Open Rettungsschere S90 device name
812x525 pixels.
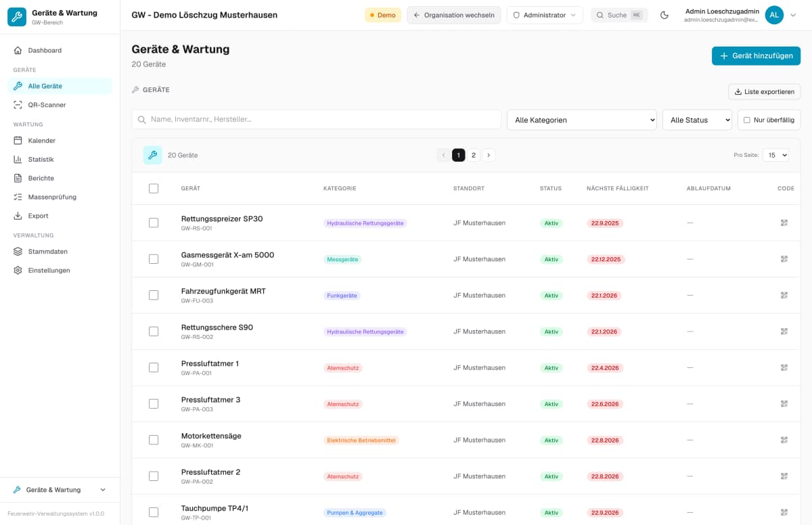click(217, 327)
